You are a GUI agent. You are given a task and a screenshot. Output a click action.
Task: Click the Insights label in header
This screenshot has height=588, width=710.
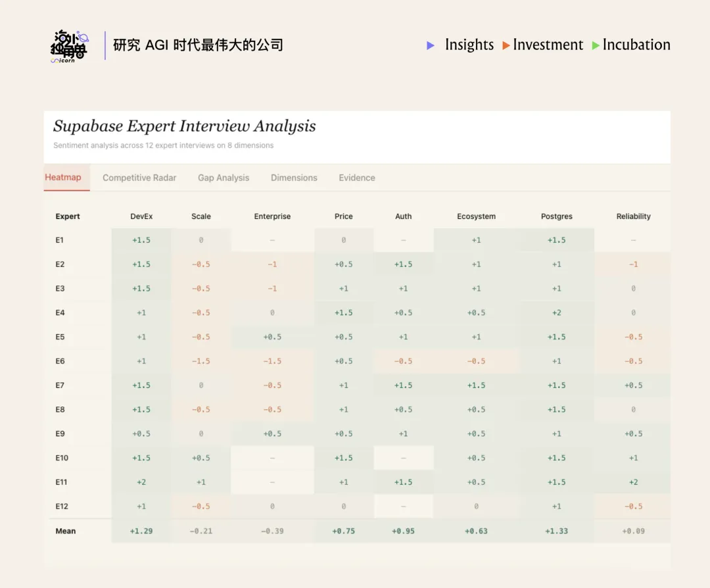pos(469,44)
